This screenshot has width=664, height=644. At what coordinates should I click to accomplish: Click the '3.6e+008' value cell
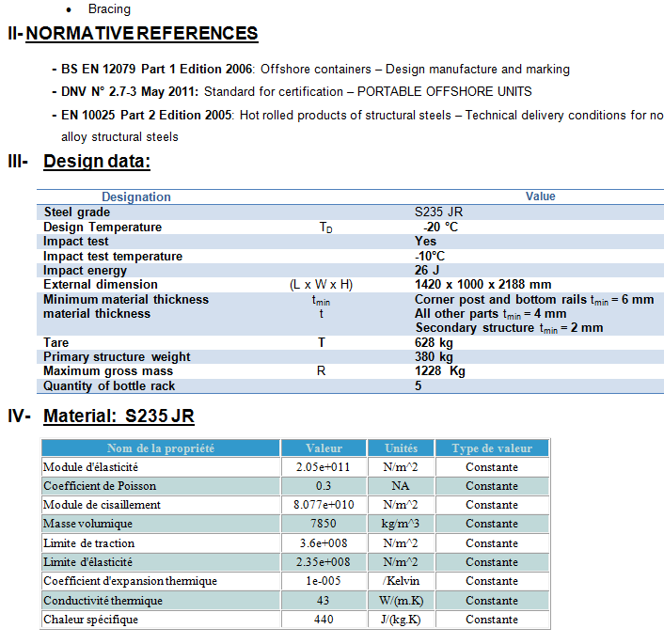tap(324, 543)
